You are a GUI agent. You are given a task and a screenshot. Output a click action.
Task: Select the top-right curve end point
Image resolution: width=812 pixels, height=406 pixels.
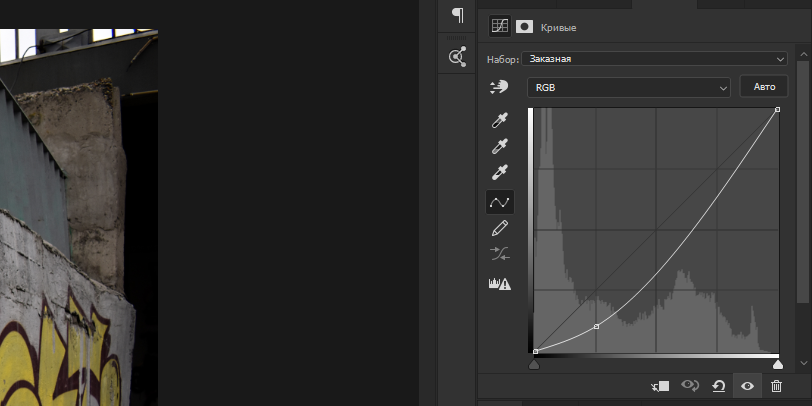pyautogui.click(x=777, y=110)
